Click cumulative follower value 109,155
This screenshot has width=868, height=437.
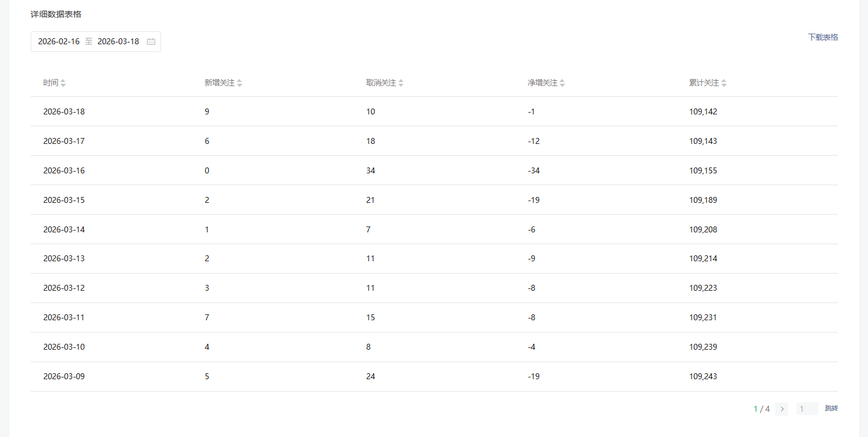703,170
